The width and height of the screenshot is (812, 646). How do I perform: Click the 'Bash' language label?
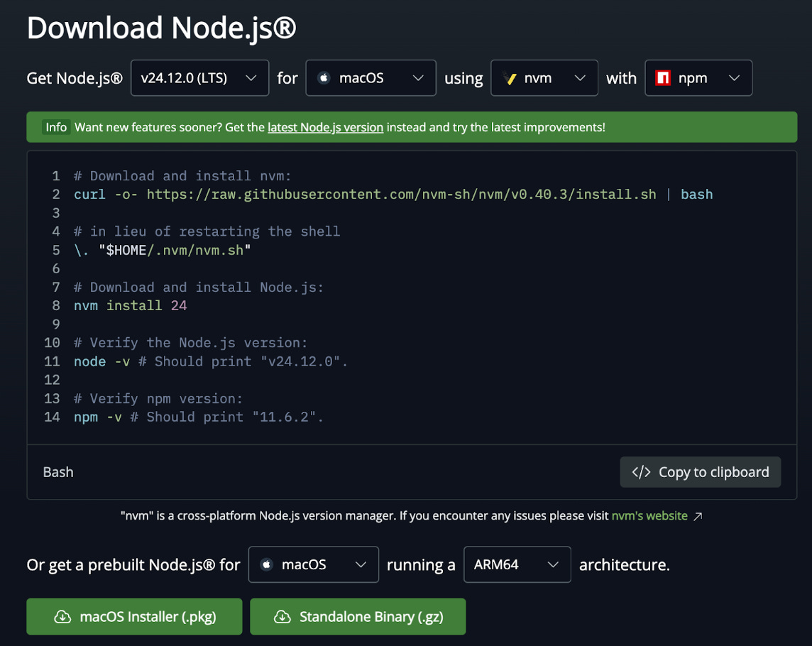pos(58,472)
